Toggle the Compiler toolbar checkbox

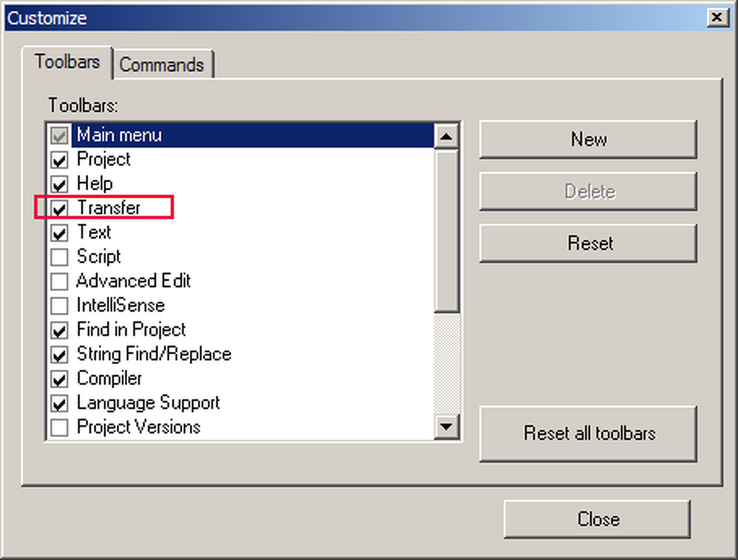coord(59,379)
